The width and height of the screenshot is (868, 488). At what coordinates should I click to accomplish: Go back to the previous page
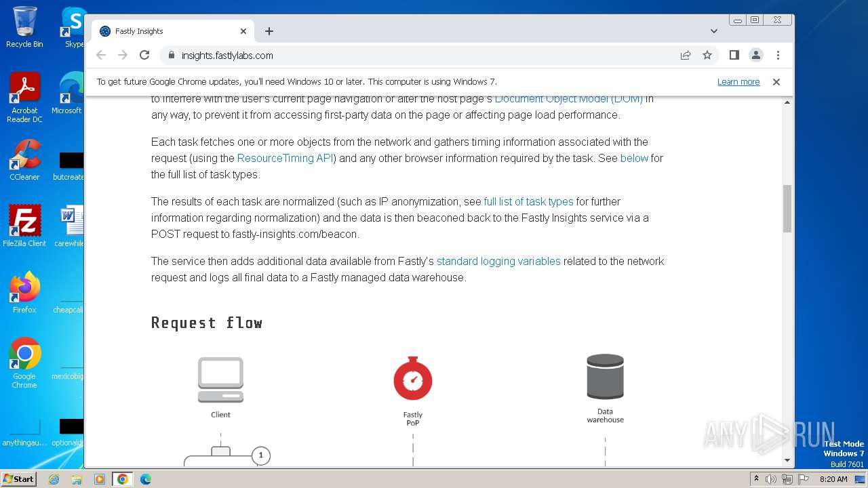pos(101,56)
